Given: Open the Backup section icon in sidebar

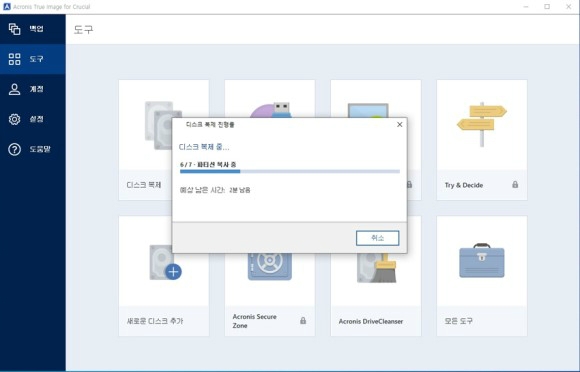Looking at the screenshot, I should (x=14, y=29).
